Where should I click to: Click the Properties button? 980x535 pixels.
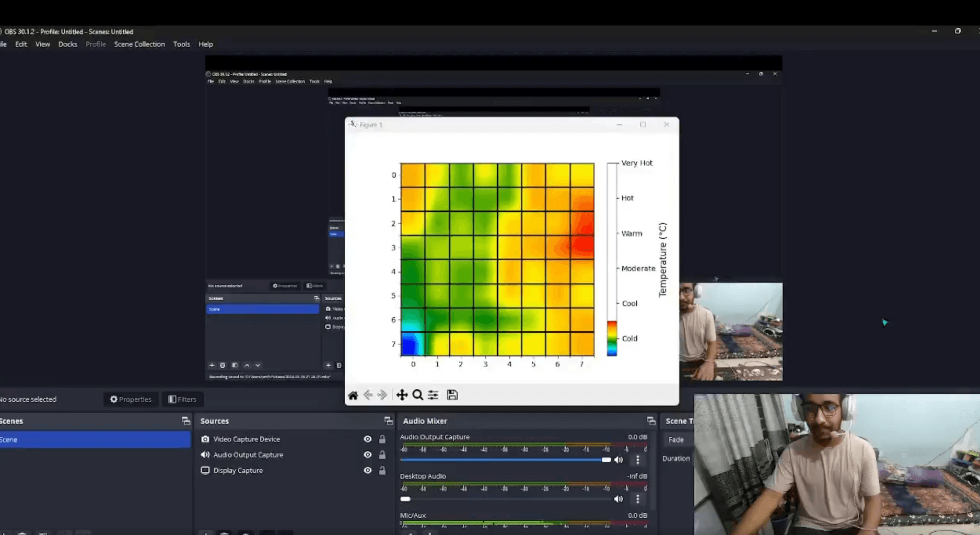click(131, 399)
